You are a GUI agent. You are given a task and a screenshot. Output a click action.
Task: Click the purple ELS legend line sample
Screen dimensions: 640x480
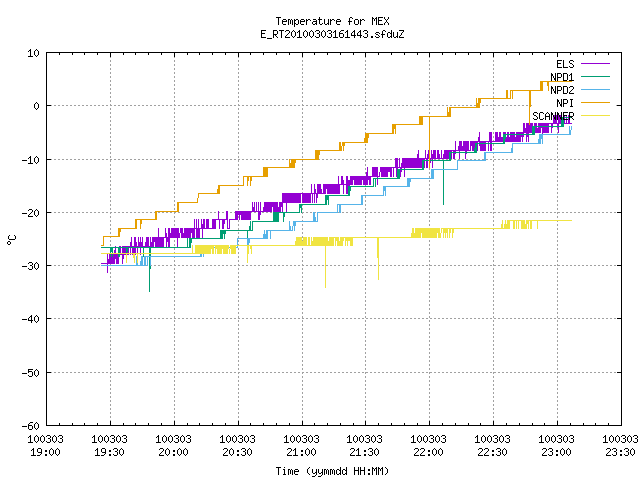click(595, 64)
